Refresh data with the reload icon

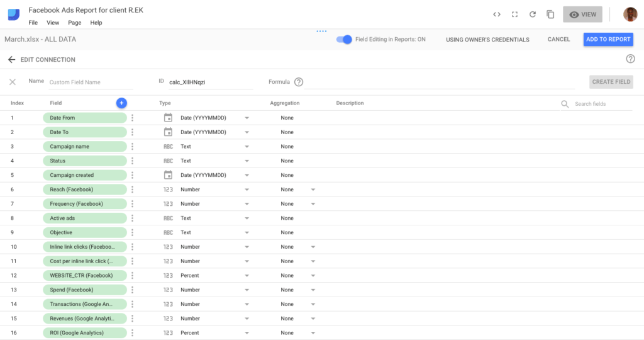[x=532, y=14]
